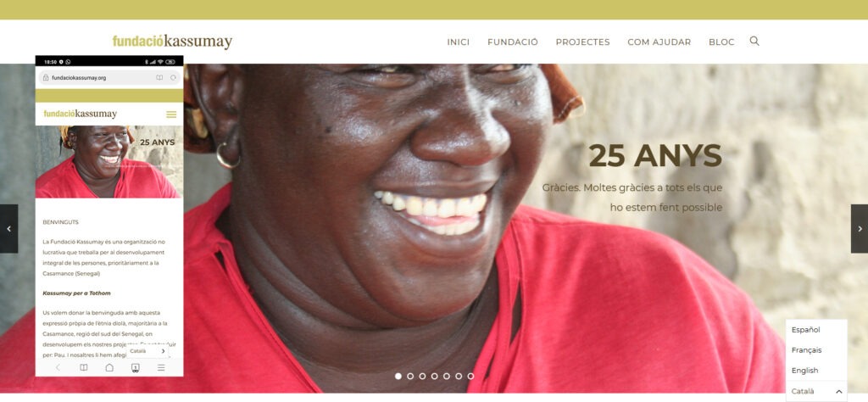Open the search magnifier icon
This screenshot has width=868, height=402.
click(x=754, y=41)
